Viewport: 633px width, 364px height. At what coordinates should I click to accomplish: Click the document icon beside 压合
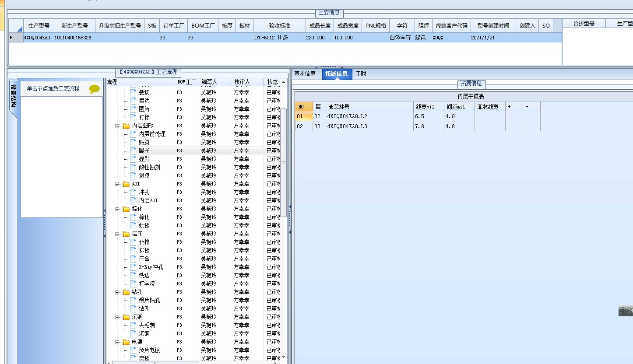[x=133, y=259]
